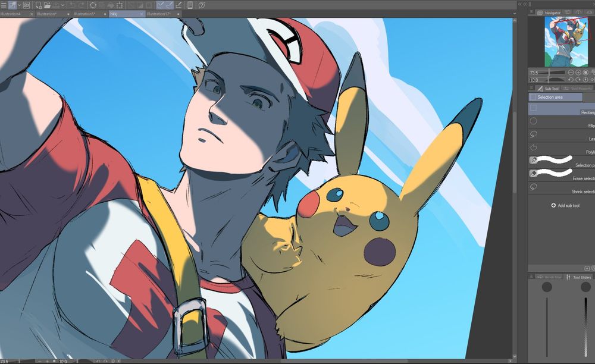The width and height of the screenshot is (595, 364).
Task: Select the Ellipse selection sub tool
Action: [562, 123]
